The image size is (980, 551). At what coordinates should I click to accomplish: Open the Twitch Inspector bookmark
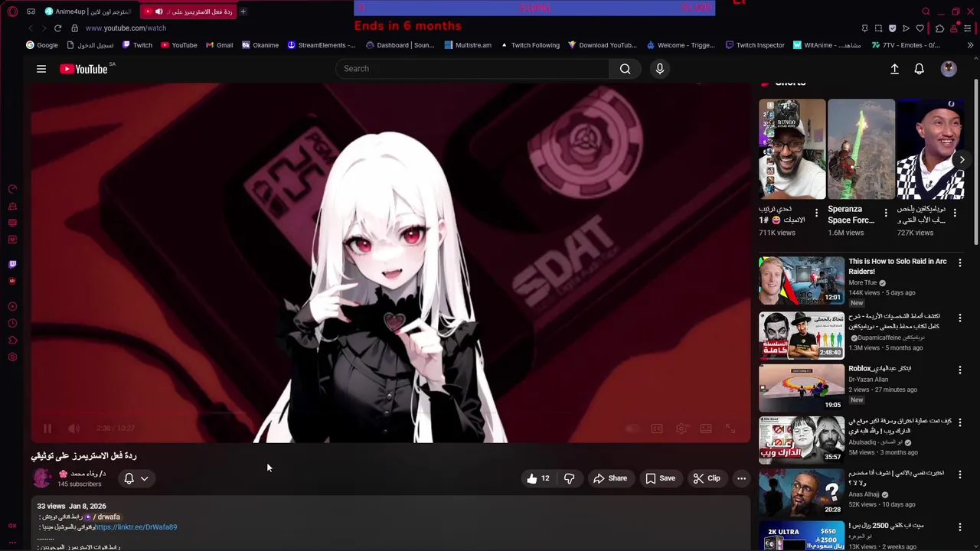click(755, 45)
